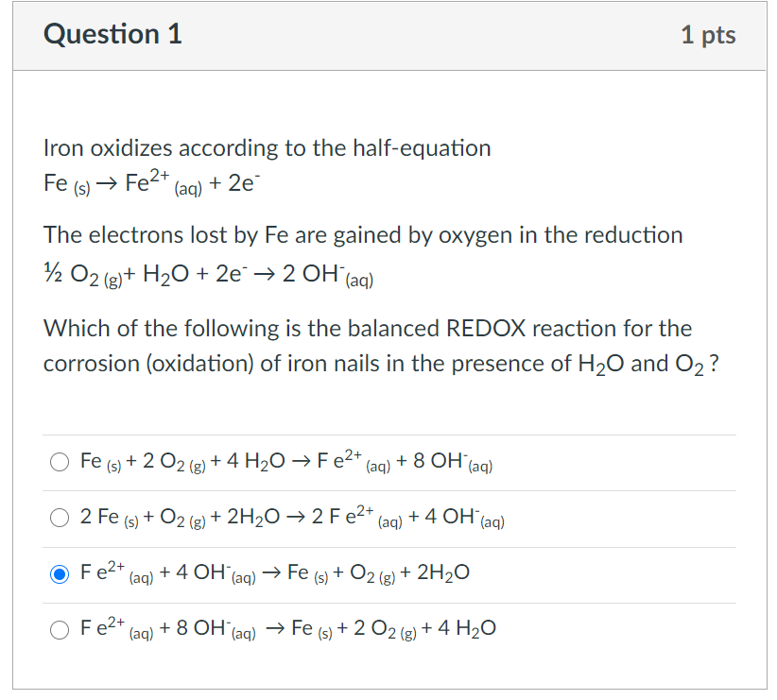
Task: Choose the equation producing 8 OH⁻ as answer
Action: point(60,629)
